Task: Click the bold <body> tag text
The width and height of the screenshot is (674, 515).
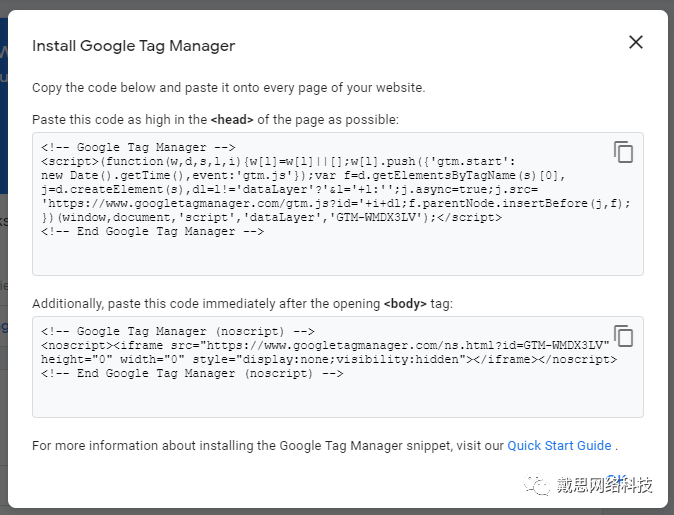Action: 407,304
